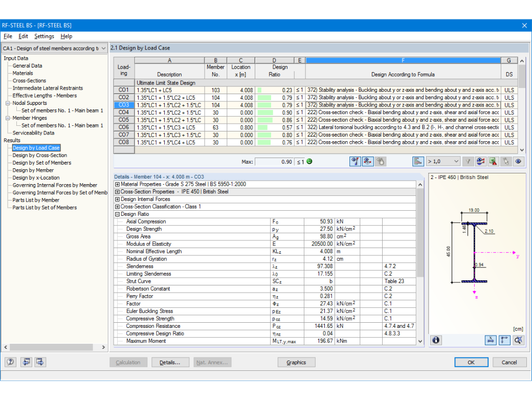The height and width of the screenshot is (400, 532).
Task: Select Cross-Sections in the tree
Action: (29, 81)
